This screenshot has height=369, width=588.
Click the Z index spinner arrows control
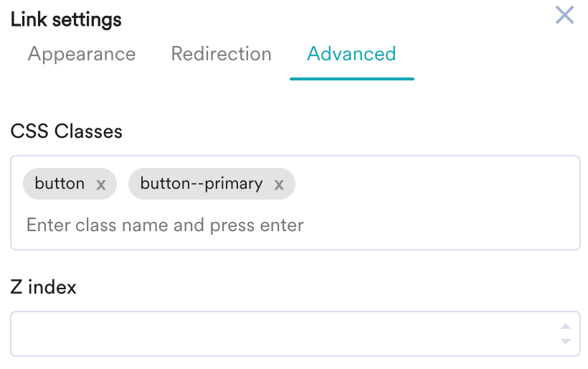[x=566, y=334]
